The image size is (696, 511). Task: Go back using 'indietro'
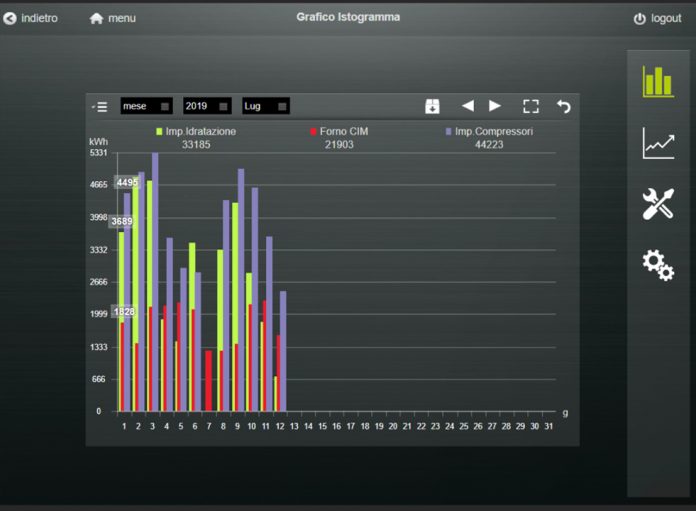(31, 18)
